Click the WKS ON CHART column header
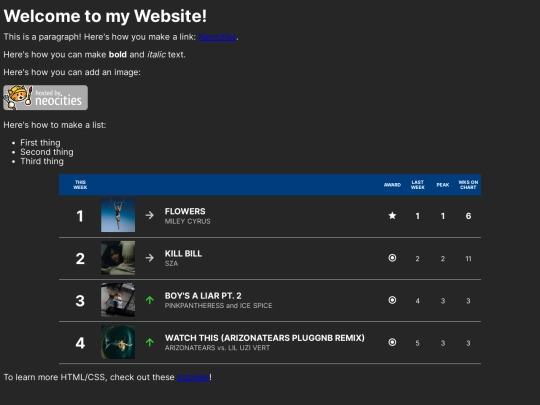540x405 pixels. click(468, 185)
